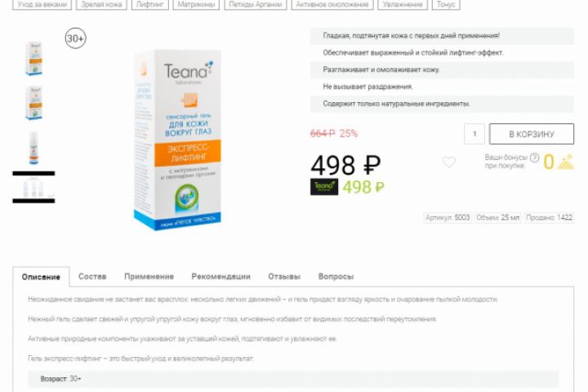The width and height of the screenshot is (588, 392).
Task: Switch to the Применение tab
Action: [x=149, y=277]
